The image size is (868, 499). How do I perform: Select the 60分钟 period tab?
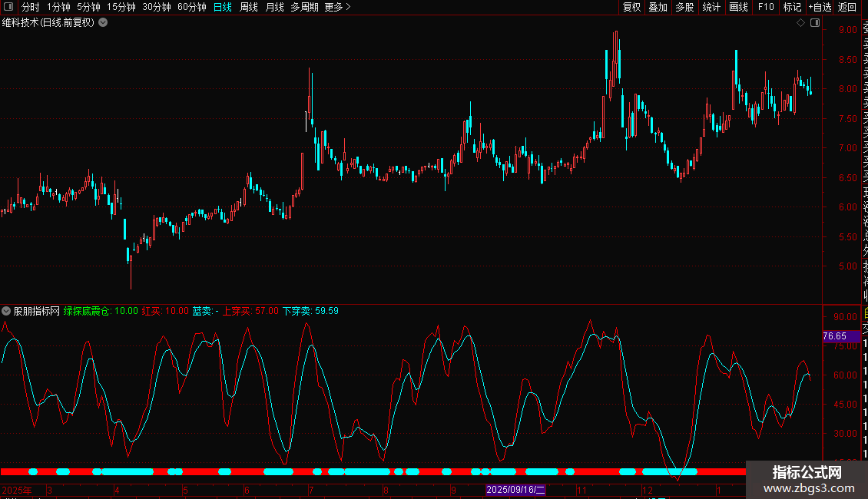[x=192, y=7]
